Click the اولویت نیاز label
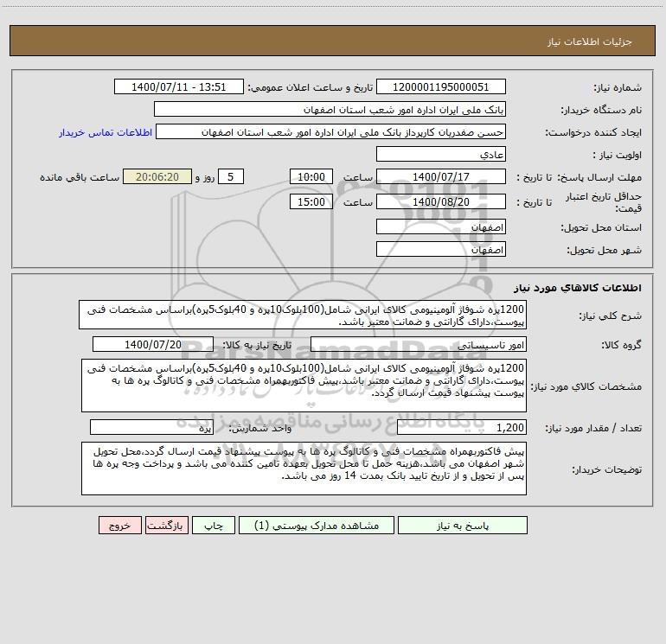Image resolution: width=666 pixels, height=644 pixels. (618, 156)
